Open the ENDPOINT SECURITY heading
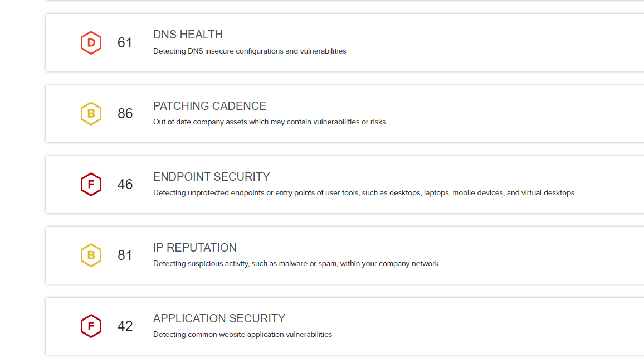Screen dimensions: 644x362 (211, 177)
